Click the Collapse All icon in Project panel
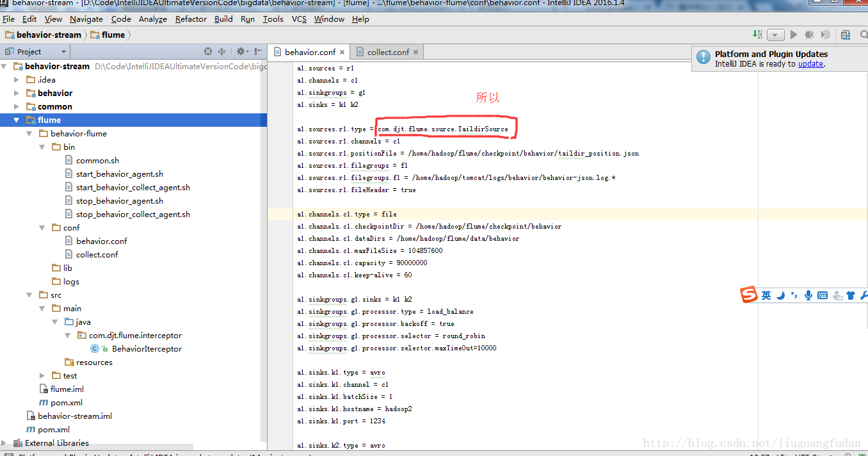 [x=221, y=51]
